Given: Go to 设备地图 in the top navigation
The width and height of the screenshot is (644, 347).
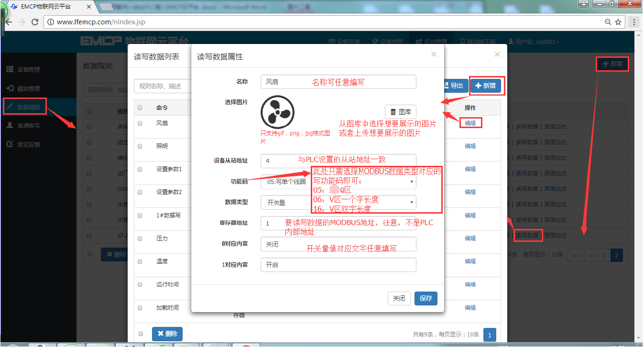Looking at the screenshot, I should 388,42.
